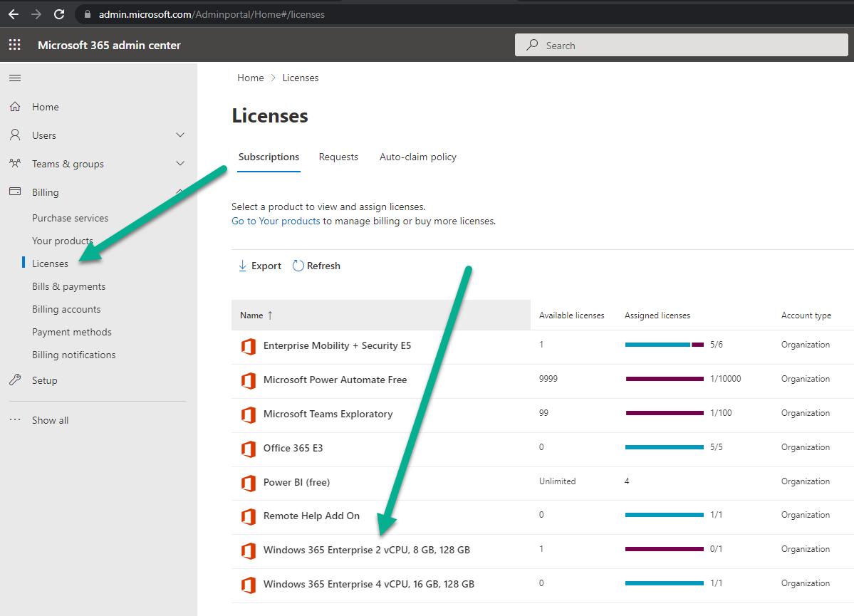This screenshot has height=616, width=854.
Task: Click the Users person icon
Action: (15, 135)
